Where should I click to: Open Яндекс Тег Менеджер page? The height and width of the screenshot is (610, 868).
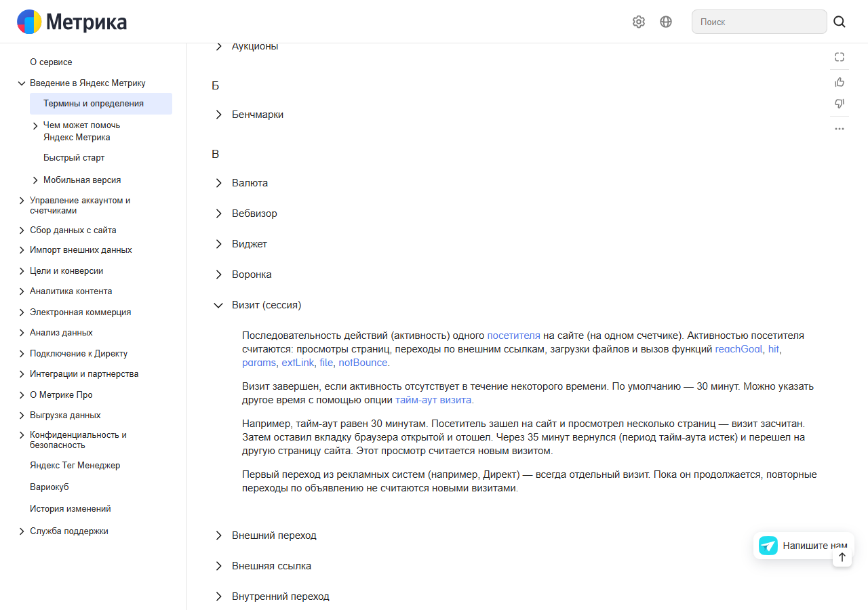click(75, 466)
